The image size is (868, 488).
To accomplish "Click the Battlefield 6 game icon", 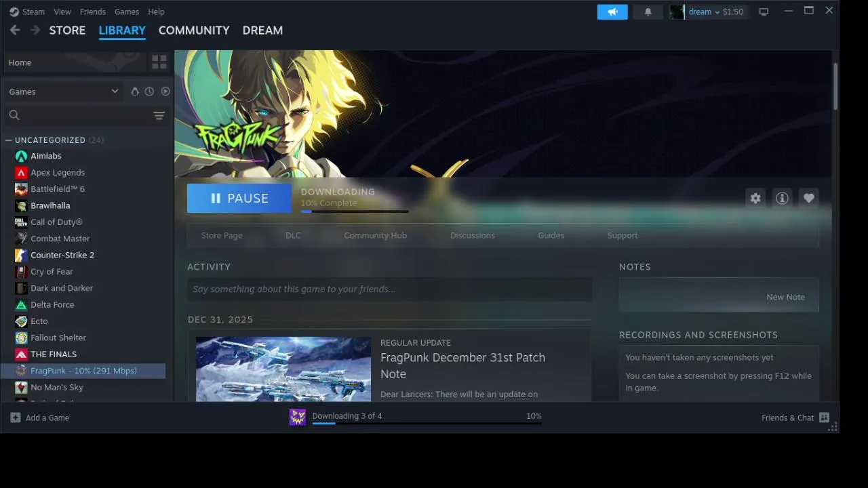I will click(x=21, y=189).
